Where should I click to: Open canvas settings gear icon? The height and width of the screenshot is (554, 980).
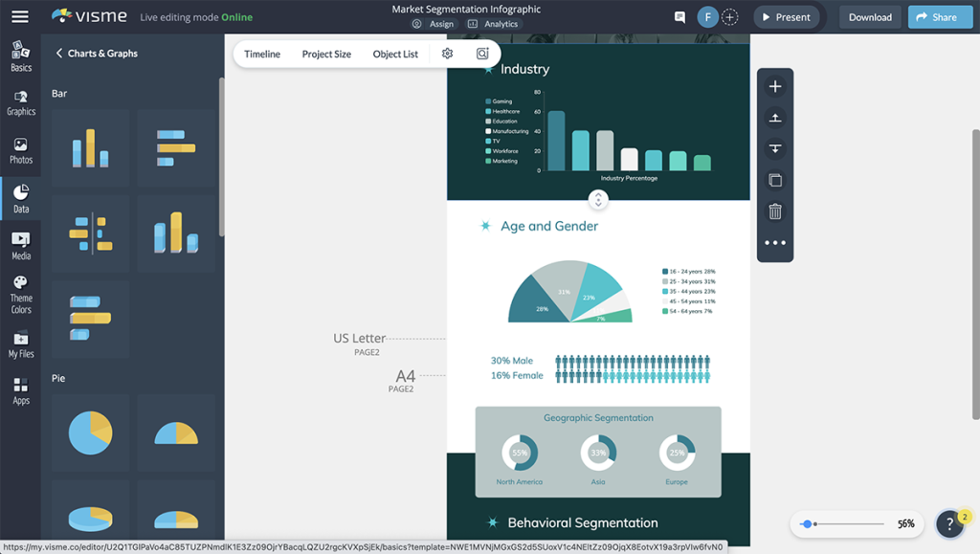pos(447,54)
